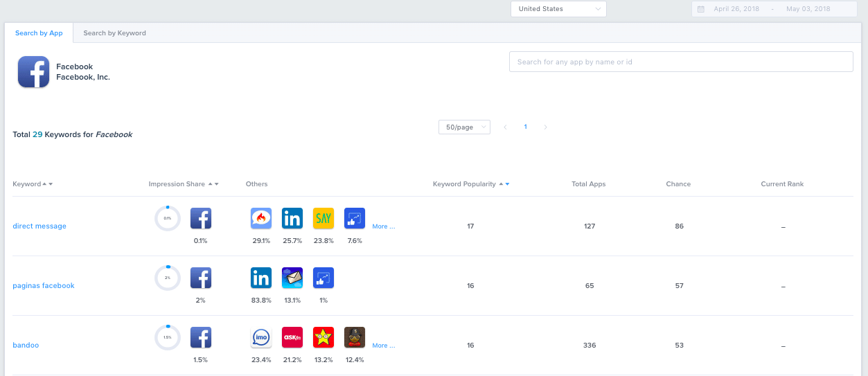Click the SAY app icon showing 23.8%
The image size is (868, 376).
tap(324, 219)
